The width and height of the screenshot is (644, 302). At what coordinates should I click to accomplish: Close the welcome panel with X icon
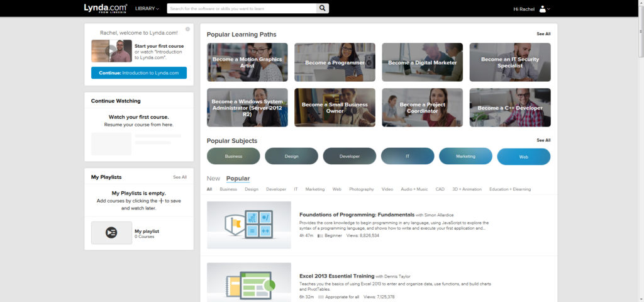coord(187,30)
